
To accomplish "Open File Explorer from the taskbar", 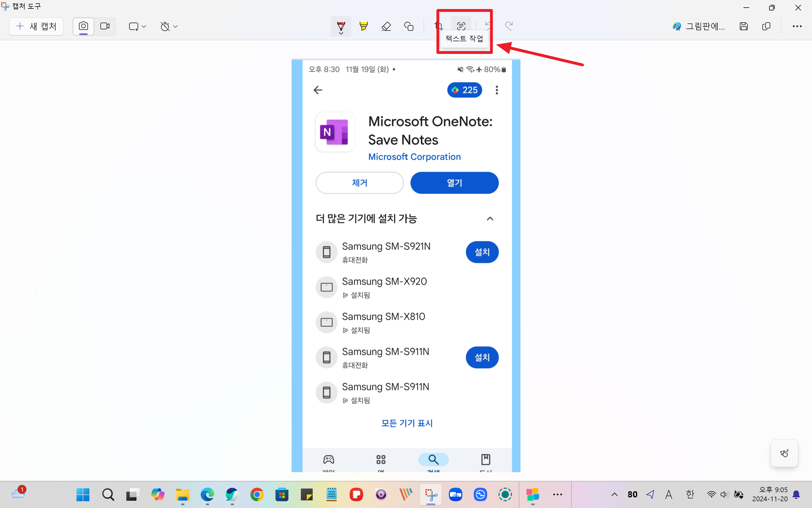I will coord(182,494).
